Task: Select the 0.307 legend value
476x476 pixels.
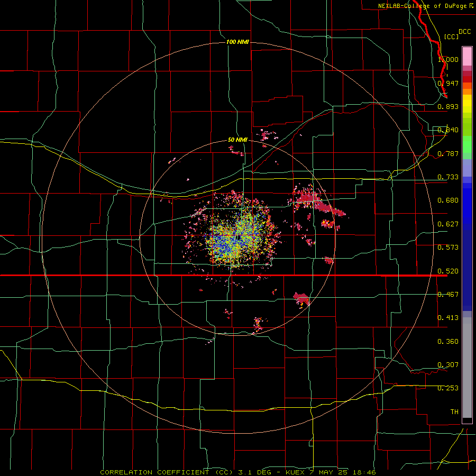Action: coord(448,365)
